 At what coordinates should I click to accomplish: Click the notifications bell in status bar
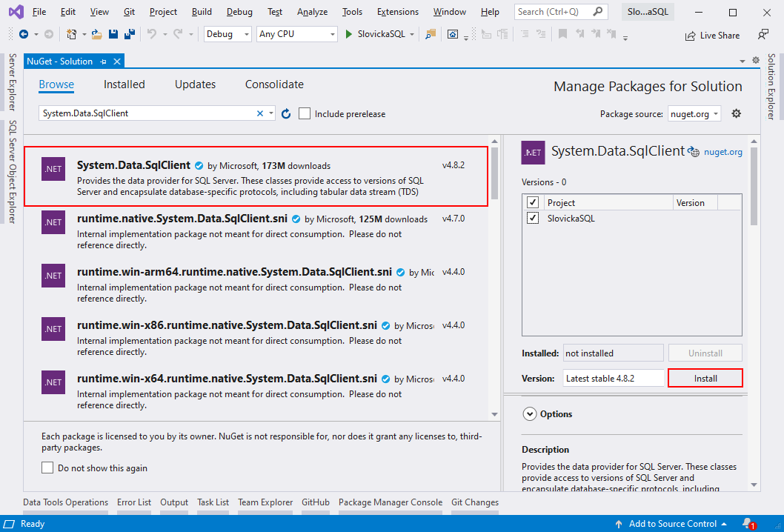pos(748,524)
